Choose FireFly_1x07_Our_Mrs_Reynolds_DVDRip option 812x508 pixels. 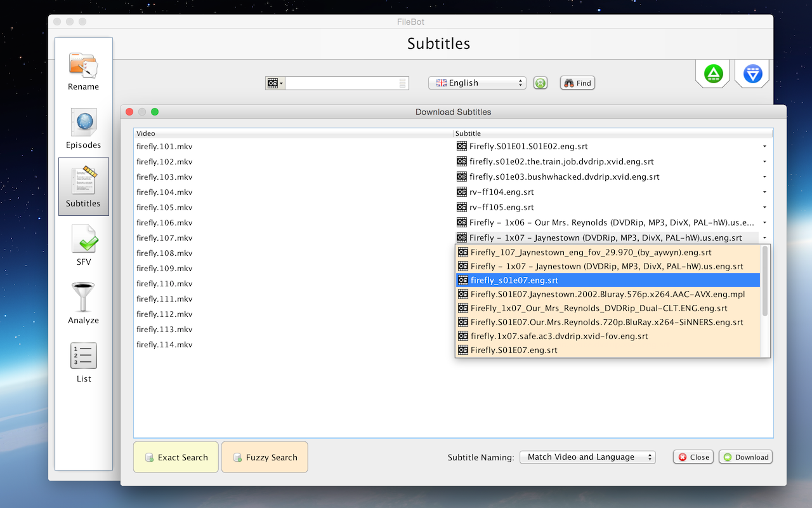coord(608,308)
